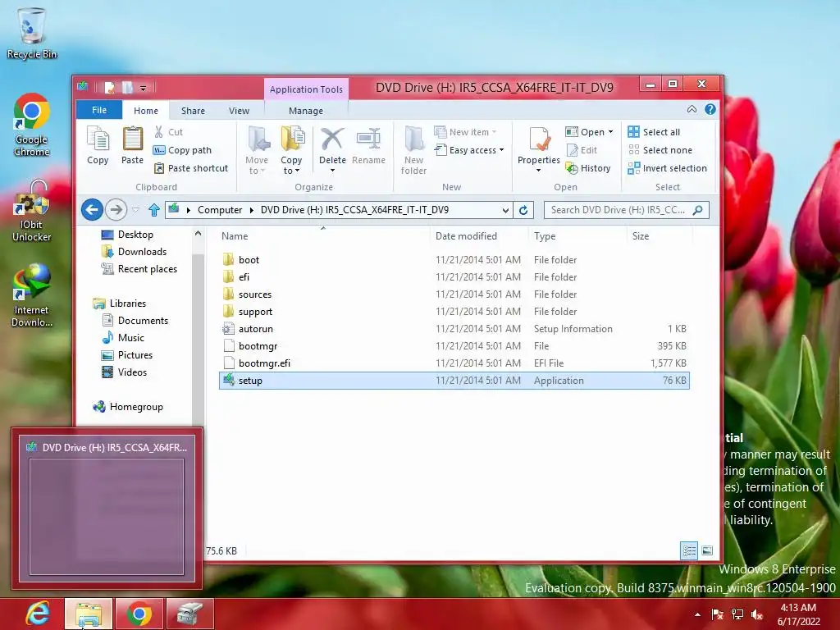Screen dimensions: 840x630
Task: Refresh the address bar location
Action: (x=523, y=210)
